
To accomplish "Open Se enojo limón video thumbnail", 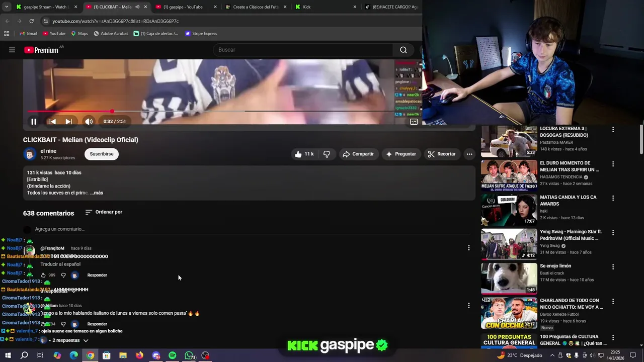I will pos(509,278).
